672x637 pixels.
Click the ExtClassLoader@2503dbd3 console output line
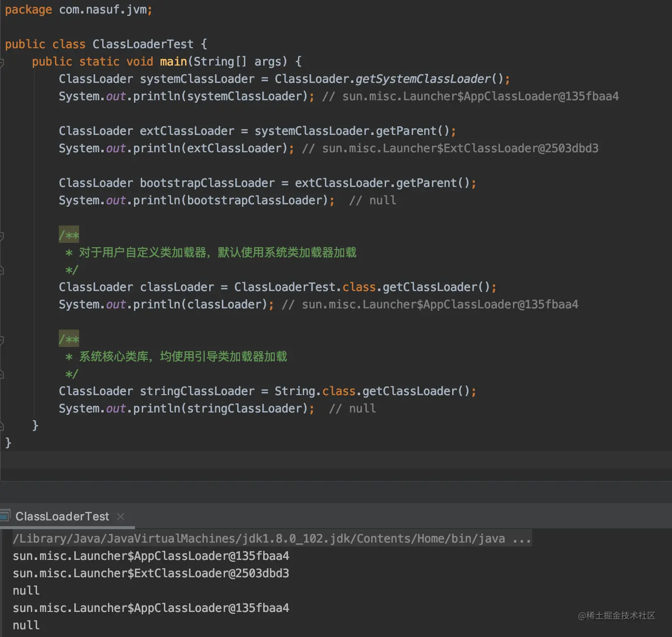tap(151, 573)
